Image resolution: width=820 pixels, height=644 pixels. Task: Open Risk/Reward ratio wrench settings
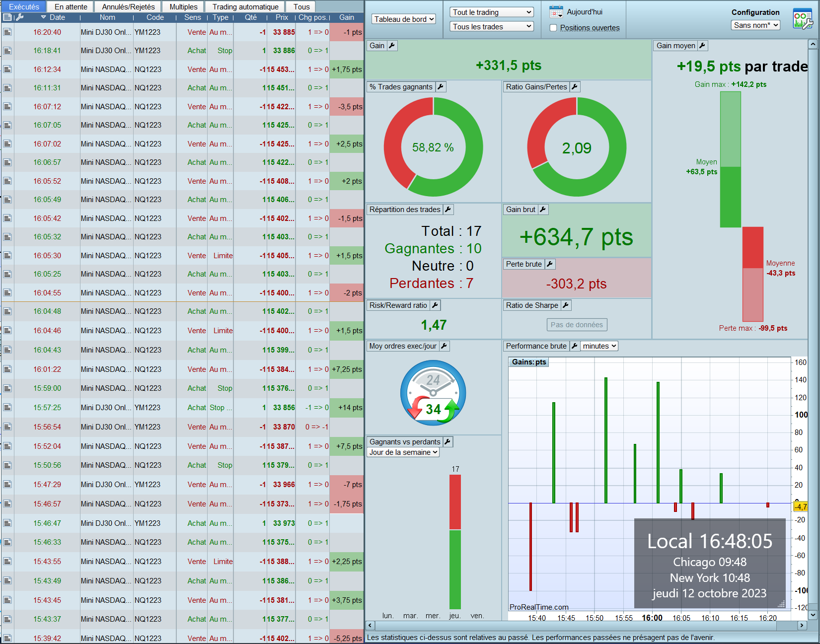pyautogui.click(x=435, y=305)
